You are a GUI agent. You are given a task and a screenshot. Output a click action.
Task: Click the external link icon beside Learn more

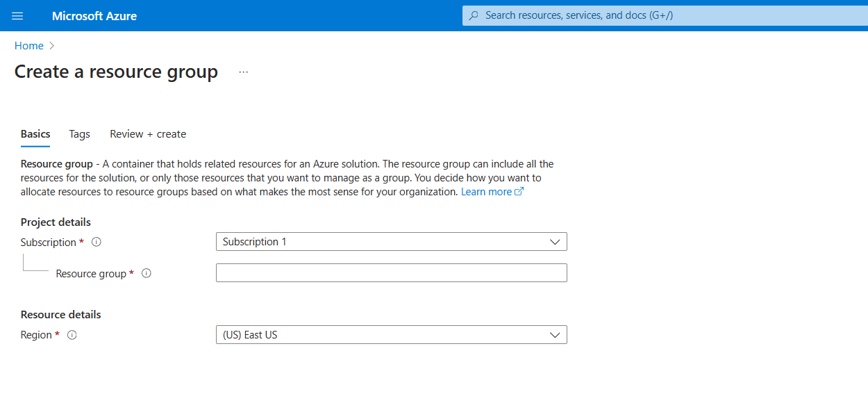click(518, 191)
